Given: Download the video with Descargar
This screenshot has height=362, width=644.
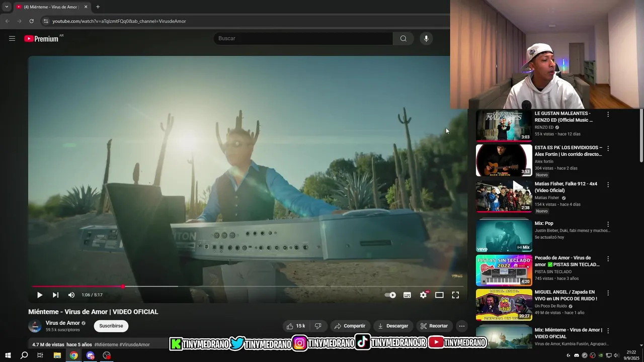Looking at the screenshot, I should click(x=393, y=326).
